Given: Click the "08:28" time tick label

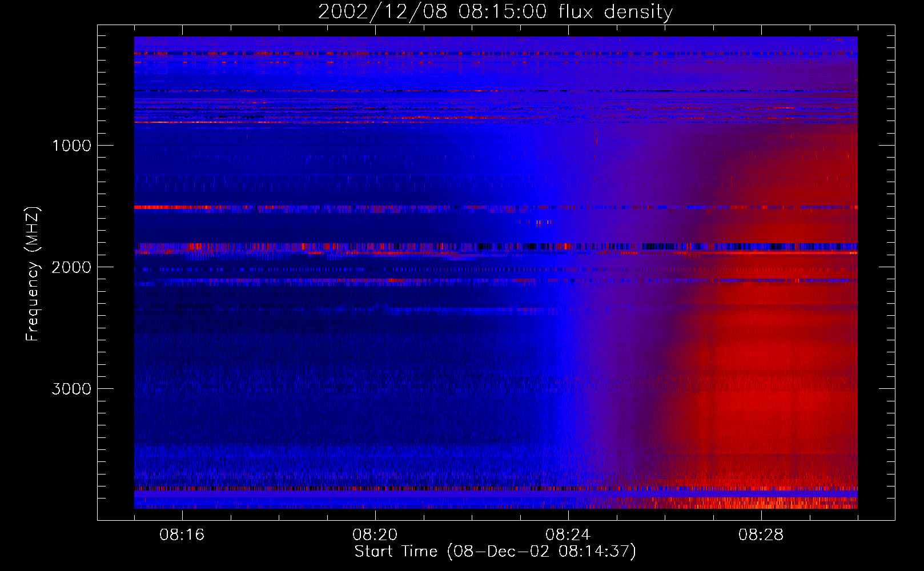Looking at the screenshot, I should pyautogui.click(x=761, y=535).
